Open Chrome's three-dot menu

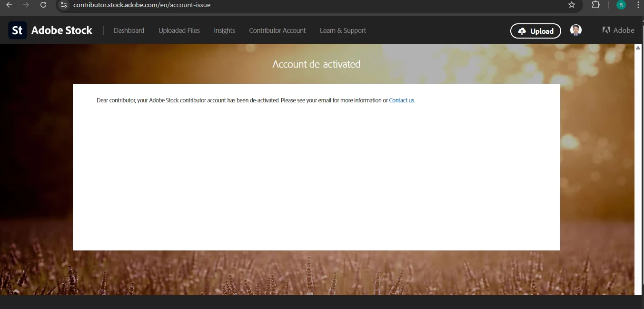coord(638,5)
